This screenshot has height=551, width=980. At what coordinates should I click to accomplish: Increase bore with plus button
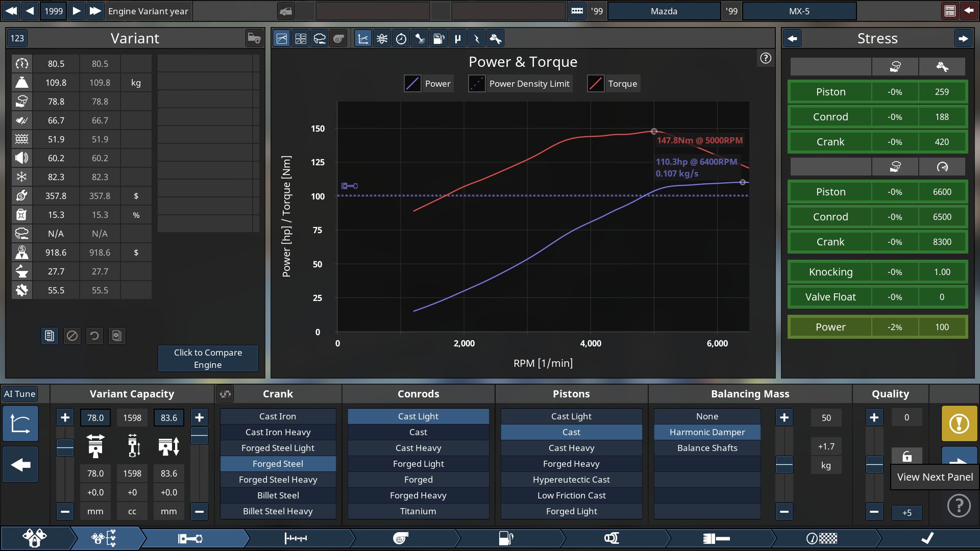(x=65, y=418)
